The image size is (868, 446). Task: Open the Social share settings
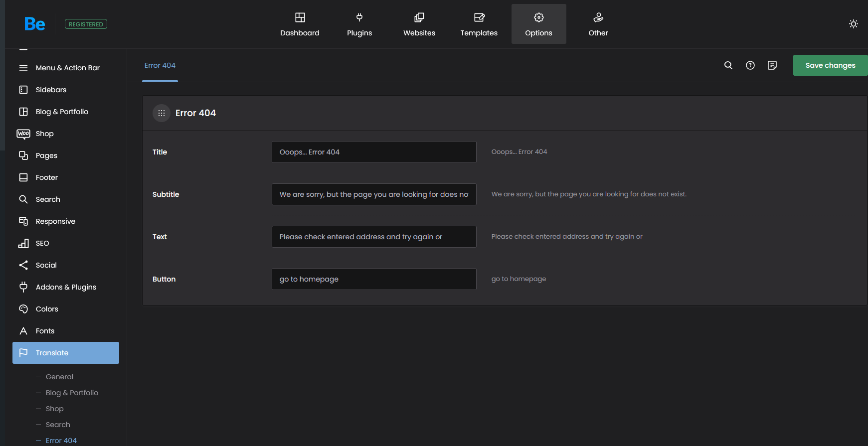point(46,265)
